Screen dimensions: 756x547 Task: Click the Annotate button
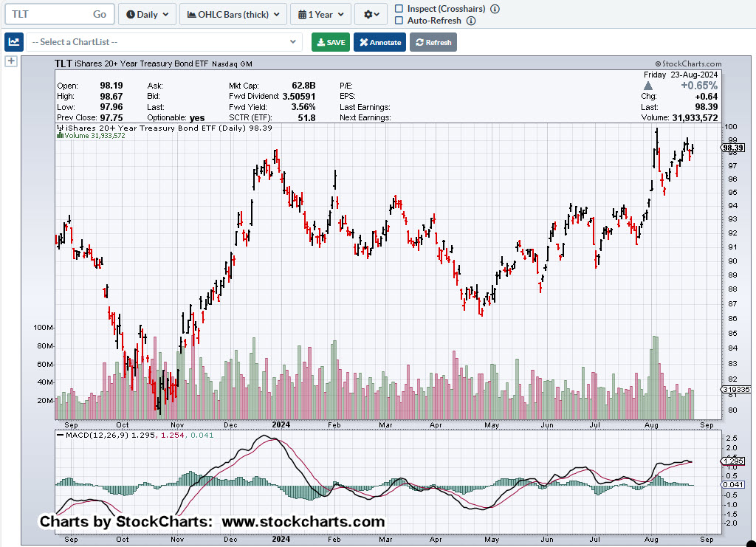(x=379, y=42)
